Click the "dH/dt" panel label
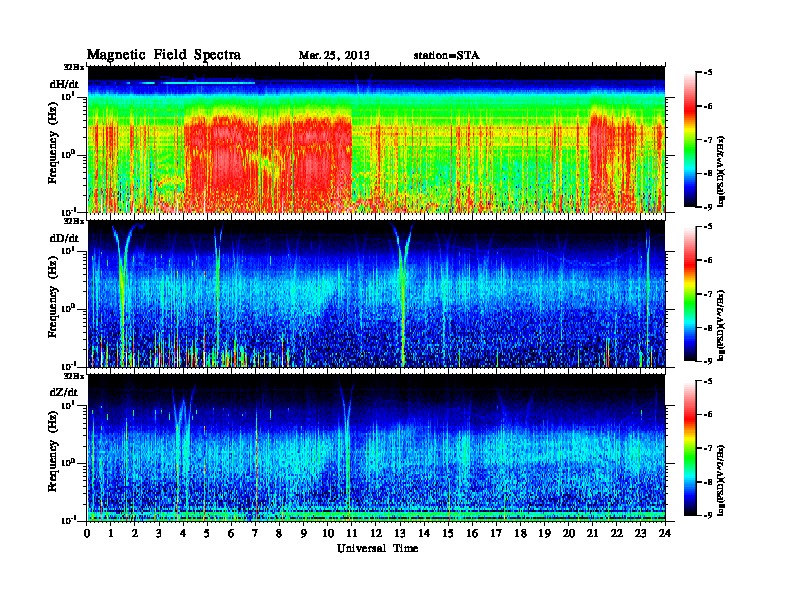Viewport: 792px width, 612px height. coord(64,84)
